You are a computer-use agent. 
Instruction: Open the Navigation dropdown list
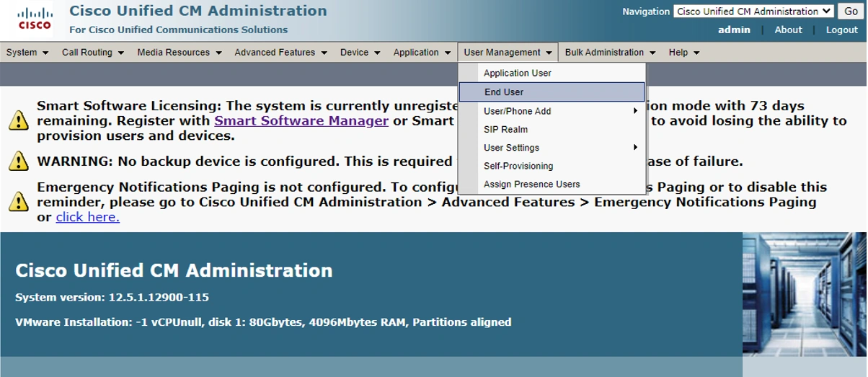pyautogui.click(x=753, y=12)
